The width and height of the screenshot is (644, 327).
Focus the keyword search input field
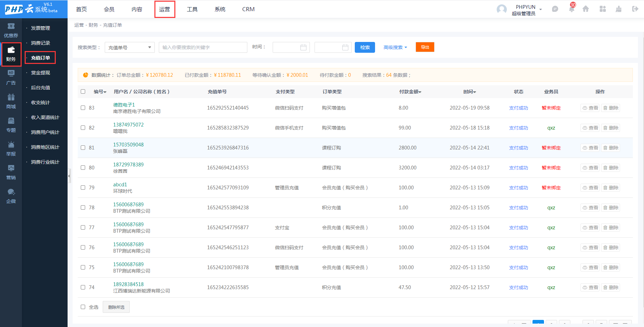[x=203, y=47]
